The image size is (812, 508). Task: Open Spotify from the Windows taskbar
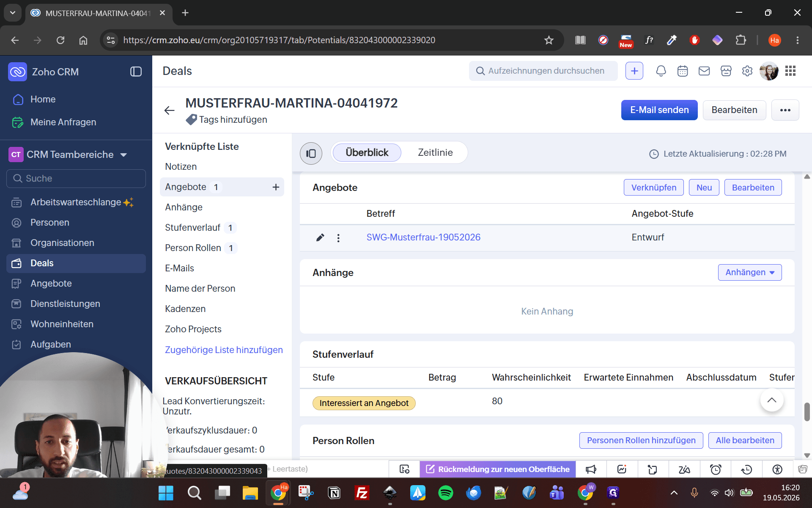(x=445, y=493)
